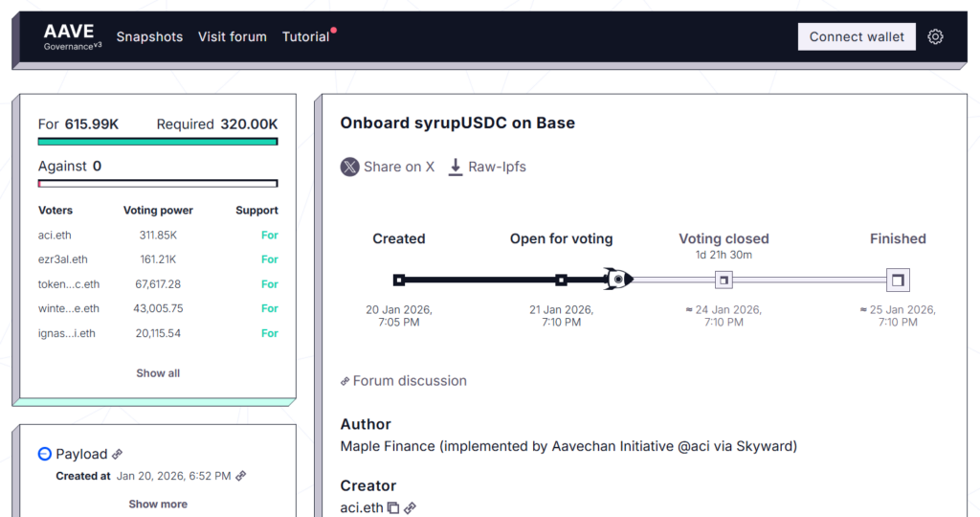Click the Required 320.00K value
Screen dimensions: 980x517
tap(217, 124)
